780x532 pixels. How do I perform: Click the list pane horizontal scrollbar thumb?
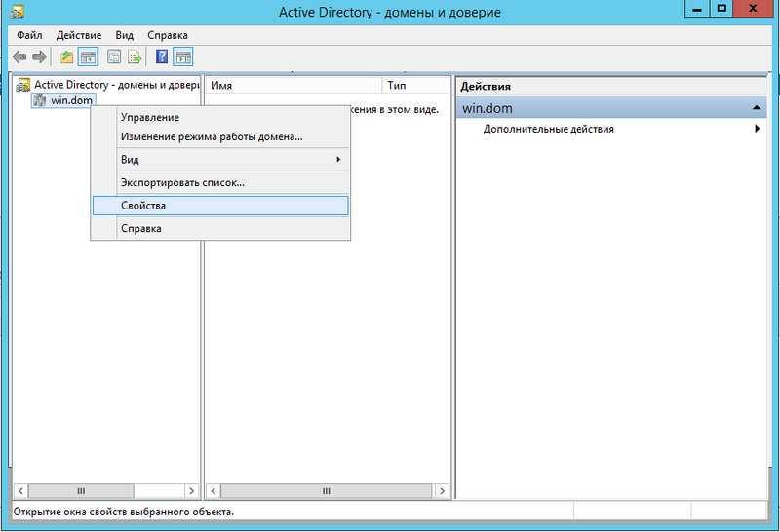[x=327, y=491]
